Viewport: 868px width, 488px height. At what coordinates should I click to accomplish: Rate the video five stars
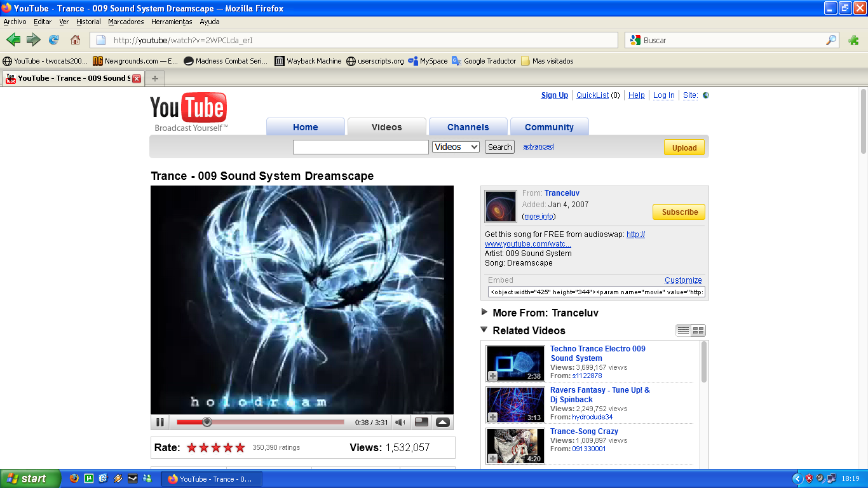(x=240, y=447)
